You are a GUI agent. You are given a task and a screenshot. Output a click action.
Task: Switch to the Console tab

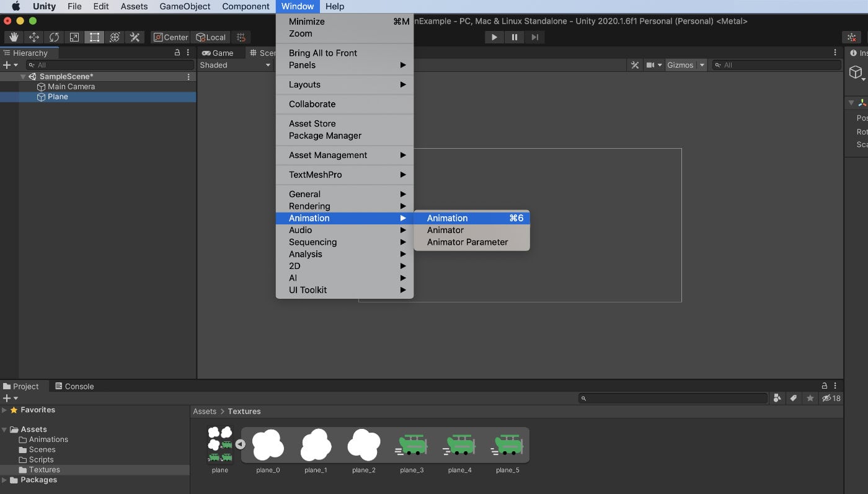click(74, 386)
